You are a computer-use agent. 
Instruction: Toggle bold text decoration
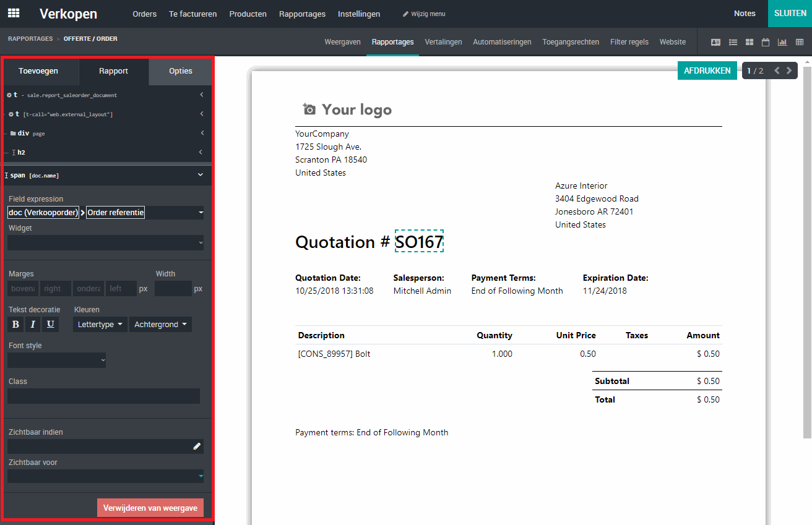click(14, 324)
